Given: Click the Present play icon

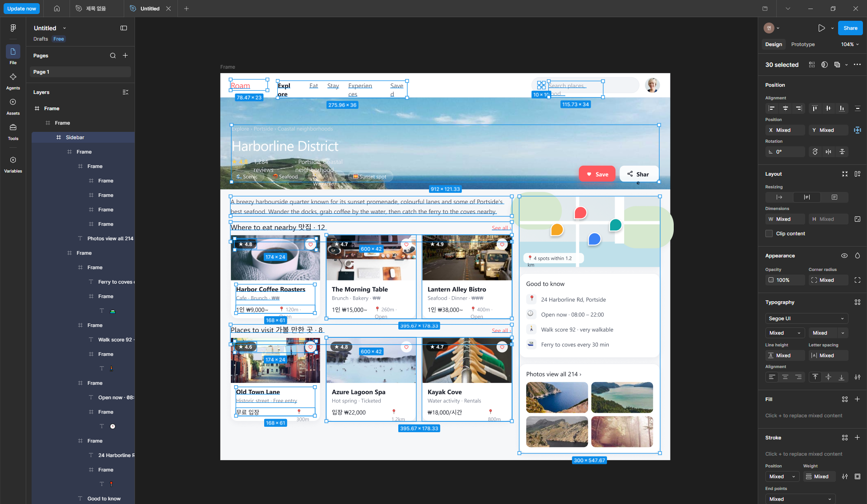Looking at the screenshot, I should [821, 28].
